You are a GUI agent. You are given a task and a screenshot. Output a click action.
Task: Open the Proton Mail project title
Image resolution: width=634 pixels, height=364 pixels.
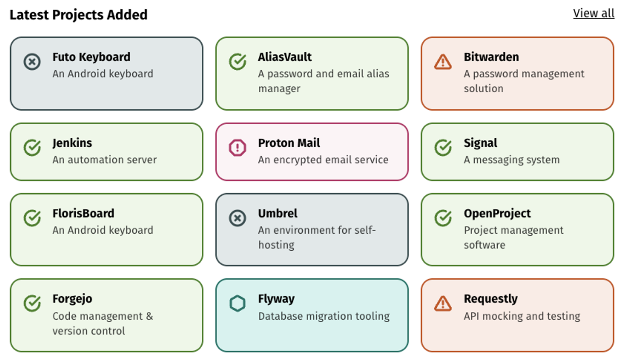(289, 143)
